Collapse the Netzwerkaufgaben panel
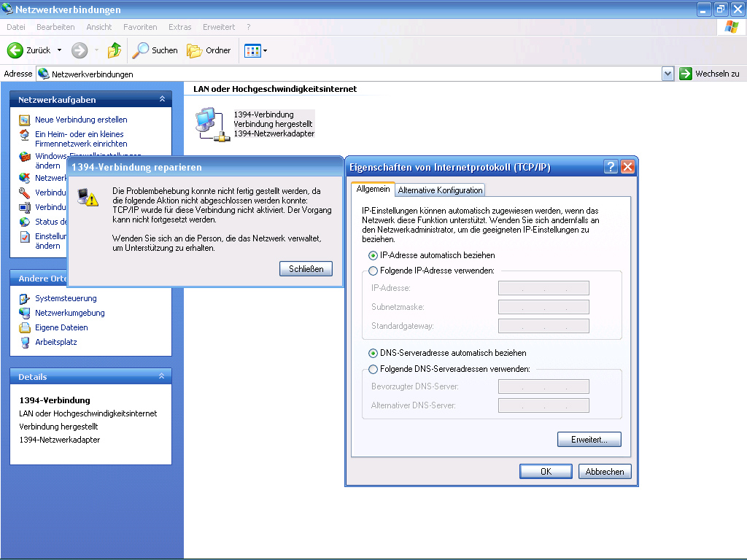 coord(162,99)
